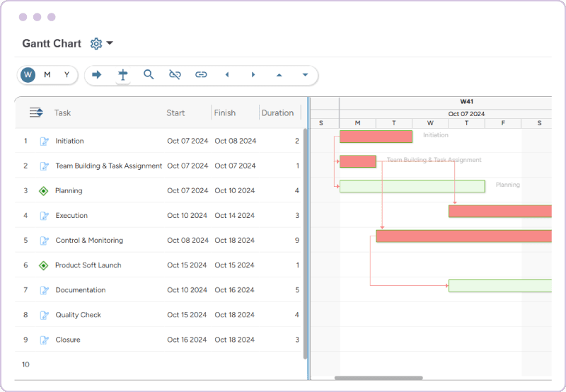The width and height of the screenshot is (566, 392).
Task: Click the edit icon for Documentation
Action: coord(44,290)
